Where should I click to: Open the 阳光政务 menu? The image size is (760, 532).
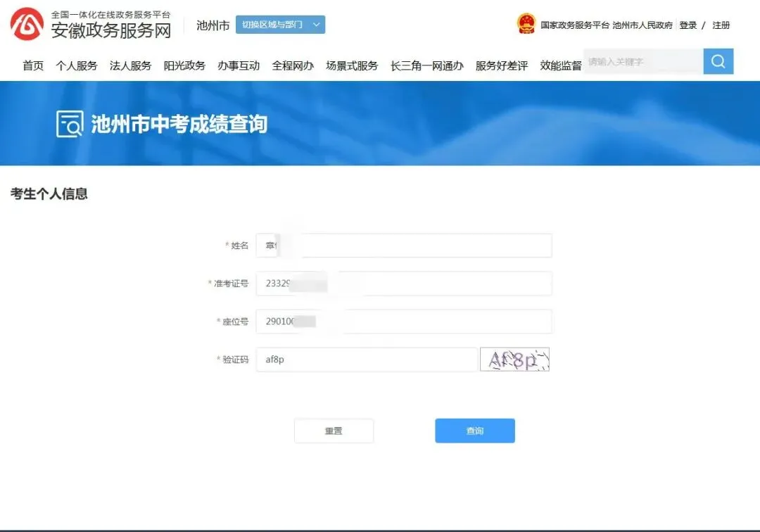tap(184, 65)
